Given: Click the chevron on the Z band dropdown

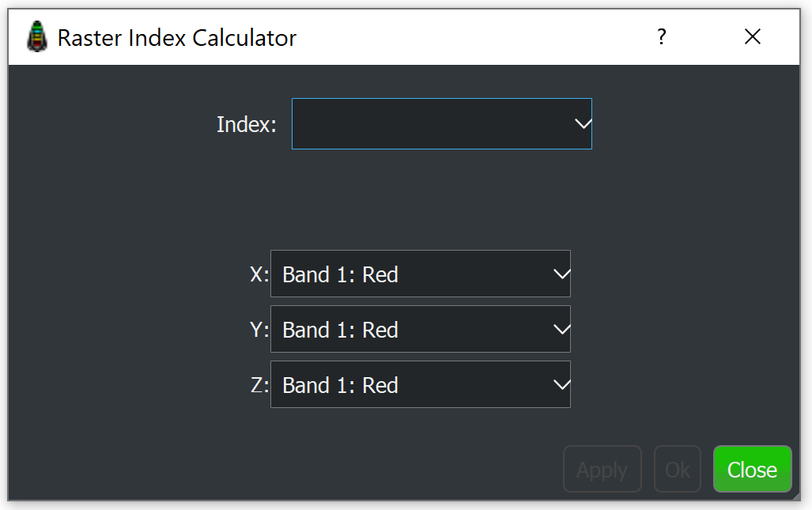Looking at the screenshot, I should tap(561, 385).
